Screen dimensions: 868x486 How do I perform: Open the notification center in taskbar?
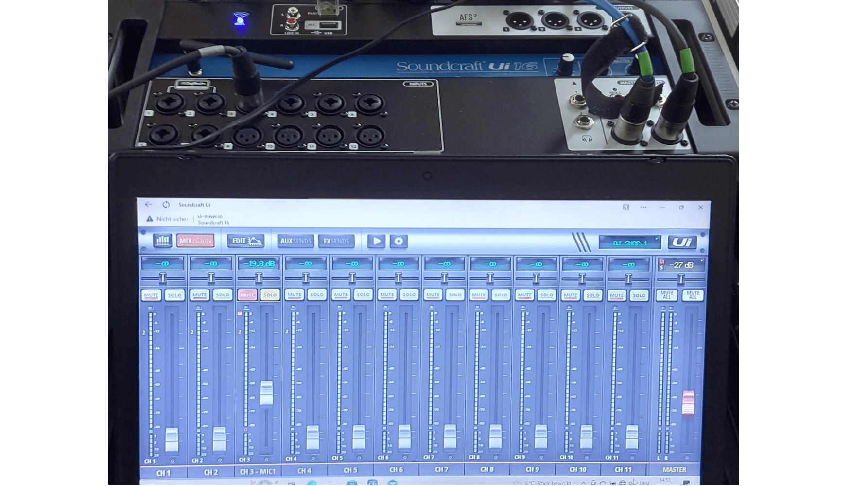(686, 482)
